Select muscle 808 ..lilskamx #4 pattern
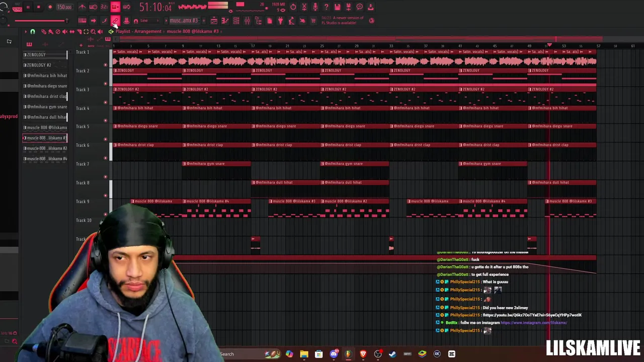Viewport: 644px width, 362px height. (45, 159)
